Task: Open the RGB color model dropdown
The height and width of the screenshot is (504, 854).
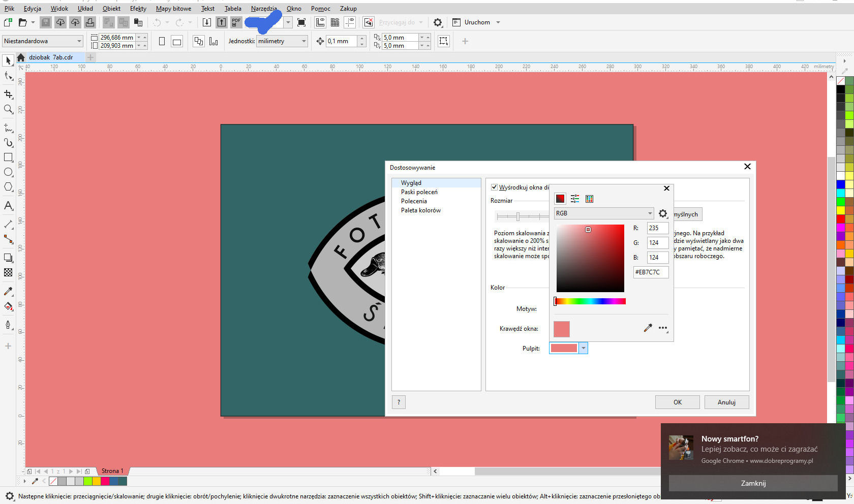Action: coord(603,213)
